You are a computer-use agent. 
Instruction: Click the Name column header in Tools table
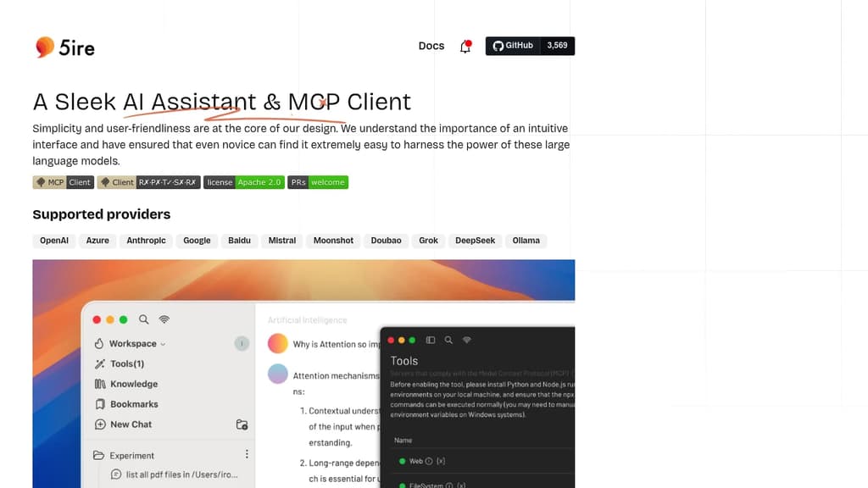[403, 441]
